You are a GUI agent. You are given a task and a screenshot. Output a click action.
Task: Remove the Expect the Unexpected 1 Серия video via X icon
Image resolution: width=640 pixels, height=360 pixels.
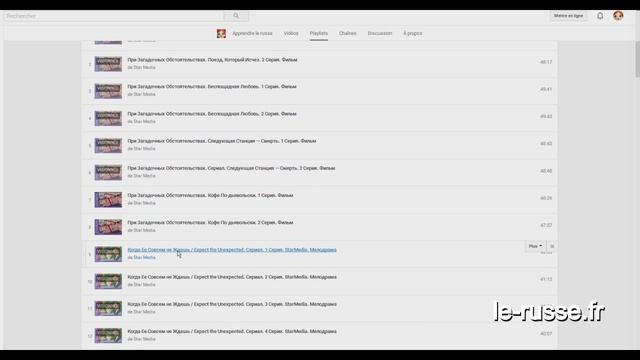click(552, 246)
